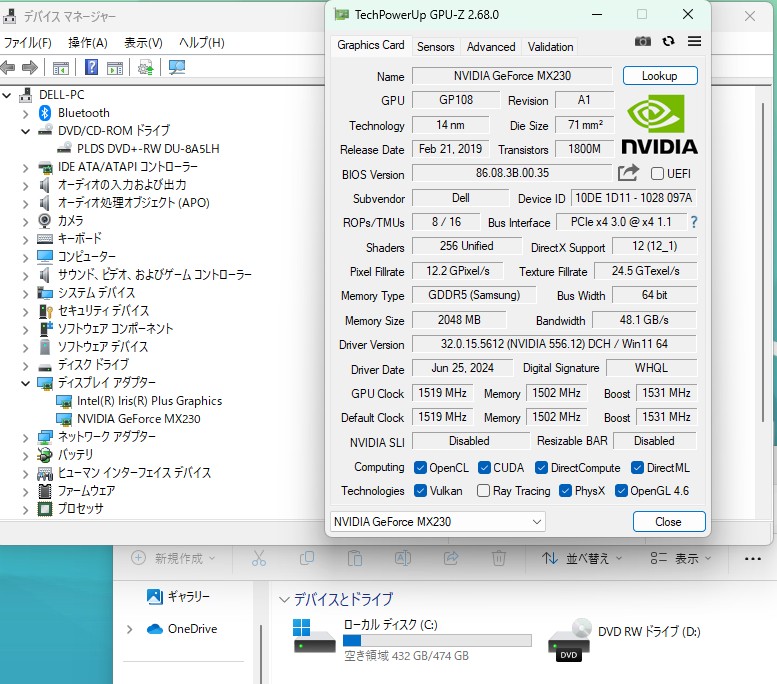
Task: Click the rename icon in Explorer toolbar
Action: pyautogui.click(x=402, y=558)
